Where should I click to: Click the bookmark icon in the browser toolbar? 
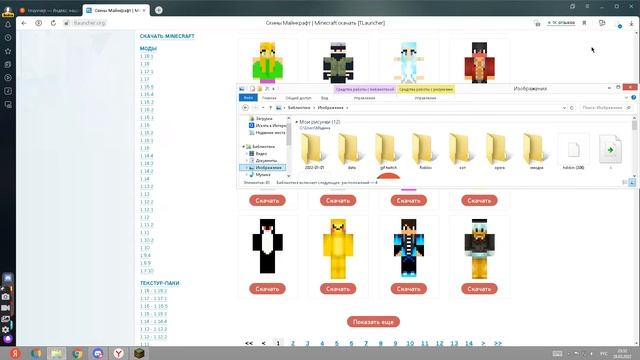[584, 23]
